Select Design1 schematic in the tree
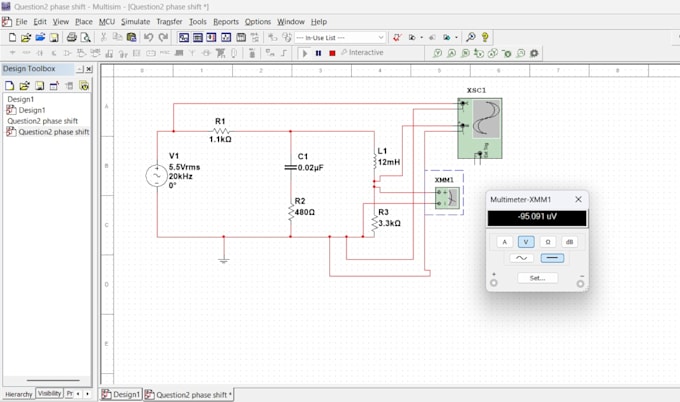Image resolution: width=680 pixels, height=402 pixels. pyautogui.click(x=32, y=110)
